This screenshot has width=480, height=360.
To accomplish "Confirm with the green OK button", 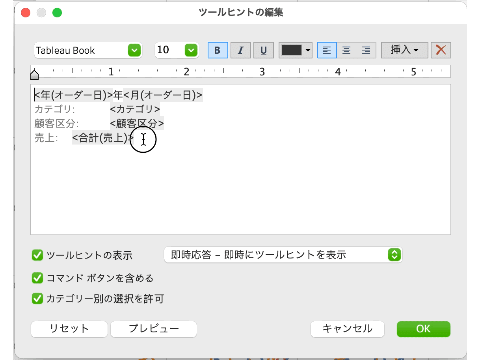I will (423, 329).
